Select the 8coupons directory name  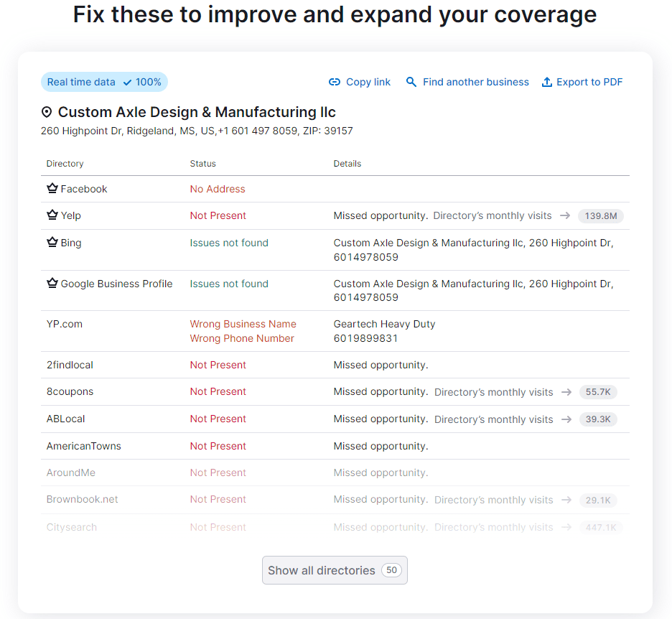coord(70,391)
